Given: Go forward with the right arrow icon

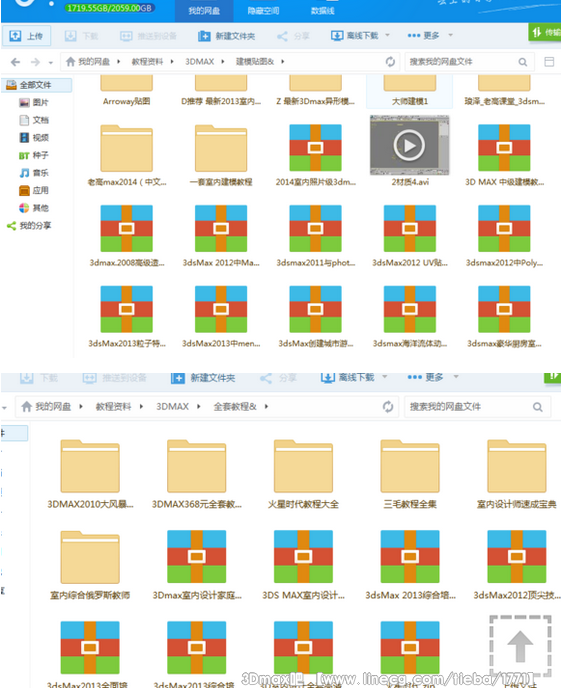Looking at the screenshot, I should [36, 62].
